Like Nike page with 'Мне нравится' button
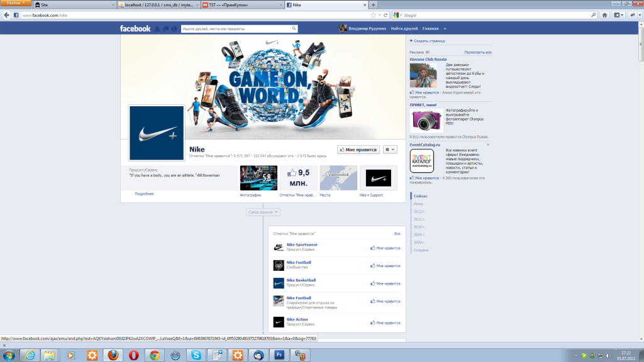This screenshot has height=362, width=644. 358,150
